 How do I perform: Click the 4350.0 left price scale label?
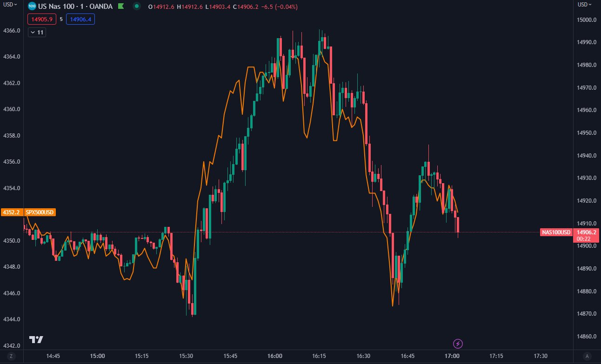[11, 241]
